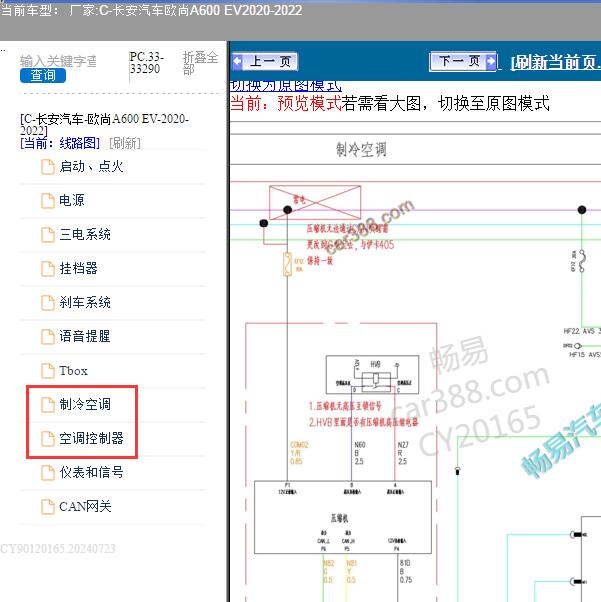Screen dimensions: 601x602
Task: Switch to original image mode link
Action: pos(285,86)
